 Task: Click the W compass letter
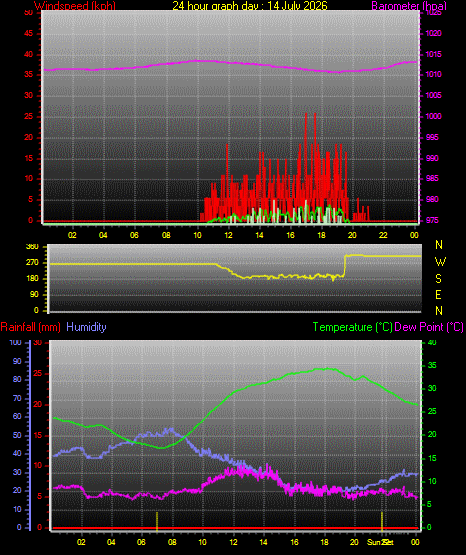pos(440,262)
